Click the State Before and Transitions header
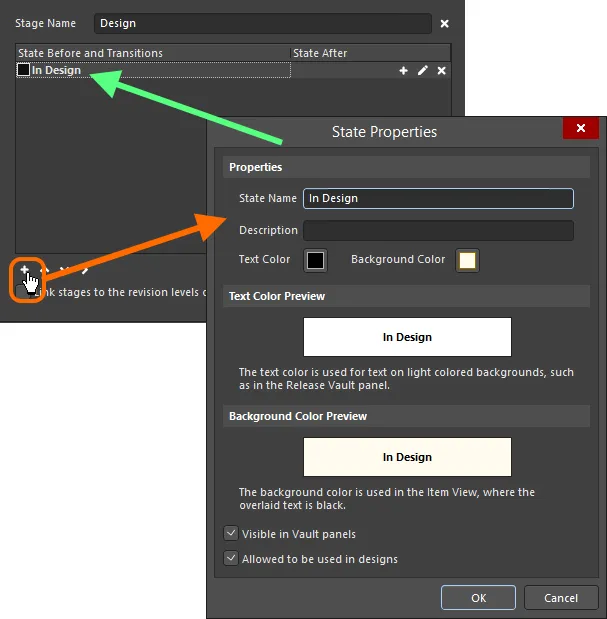Image resolution: width=607 pixels, height=619 pixels. pos(153,53)
